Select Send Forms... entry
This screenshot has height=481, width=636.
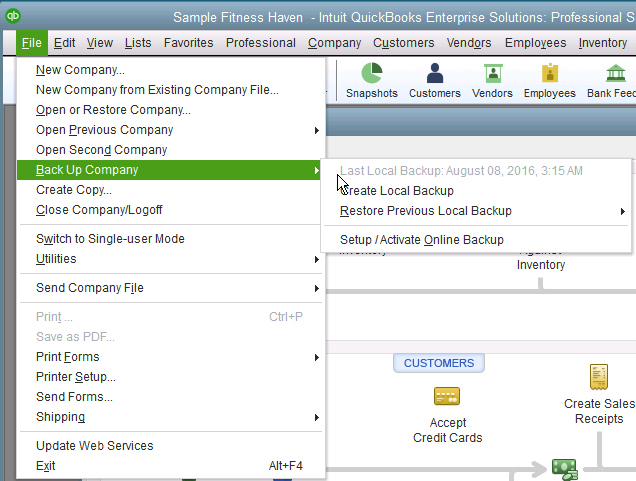click(170, 397)
